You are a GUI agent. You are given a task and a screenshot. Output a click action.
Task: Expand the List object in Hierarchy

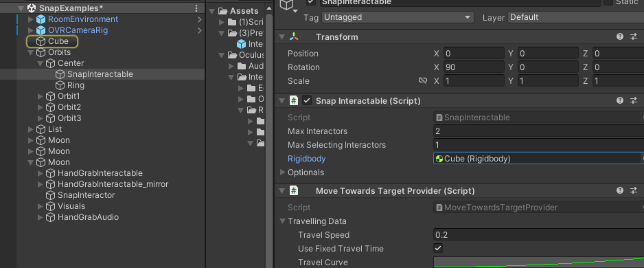(30, 129)
